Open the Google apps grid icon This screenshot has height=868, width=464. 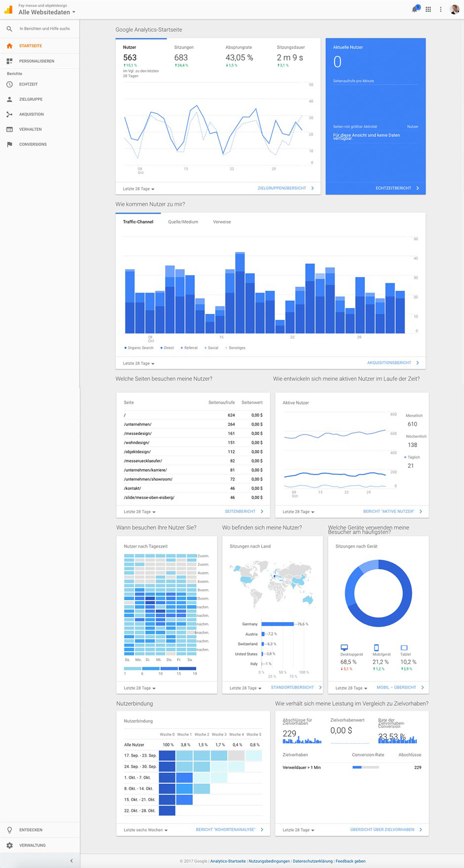[428, 9]
